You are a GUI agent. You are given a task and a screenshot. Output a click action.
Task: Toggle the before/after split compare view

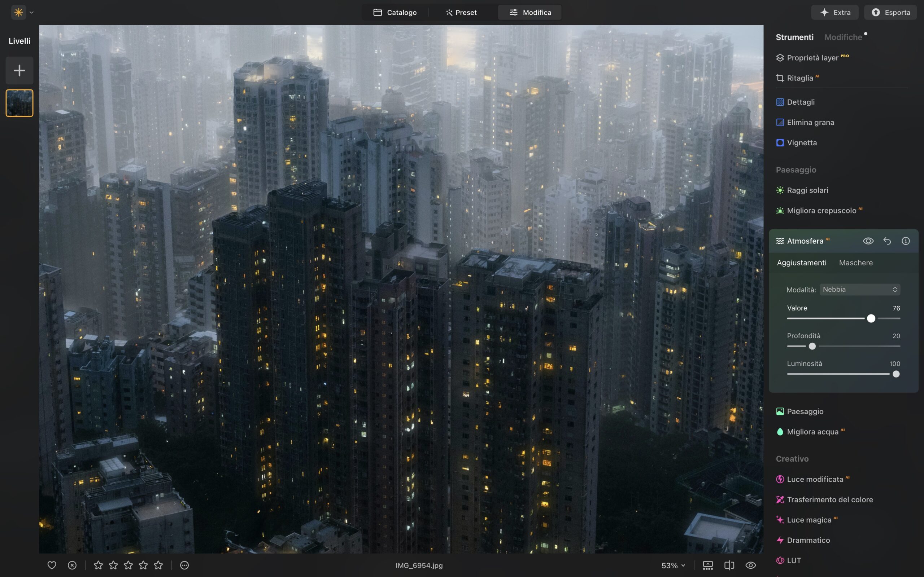pyautogui.click(x=729, y=565)
